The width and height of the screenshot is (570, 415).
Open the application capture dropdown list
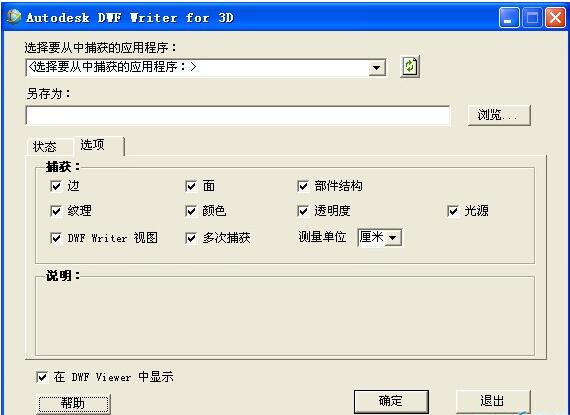(x=377, y=68)
